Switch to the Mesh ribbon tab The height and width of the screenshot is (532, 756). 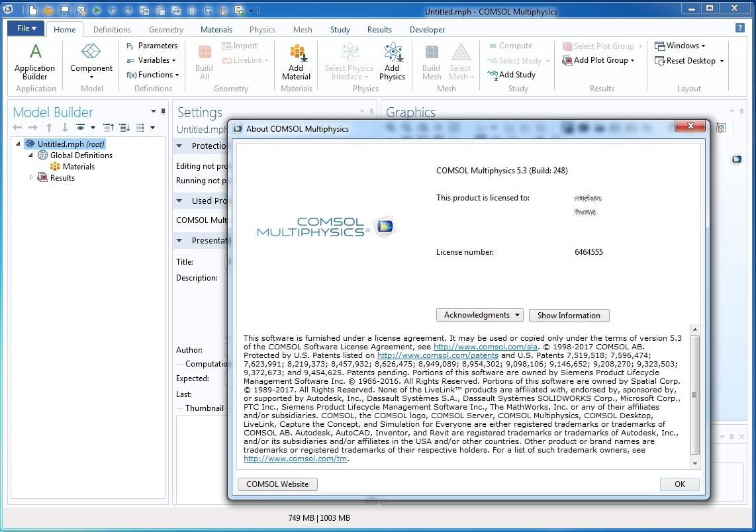[x=303, y=29]
